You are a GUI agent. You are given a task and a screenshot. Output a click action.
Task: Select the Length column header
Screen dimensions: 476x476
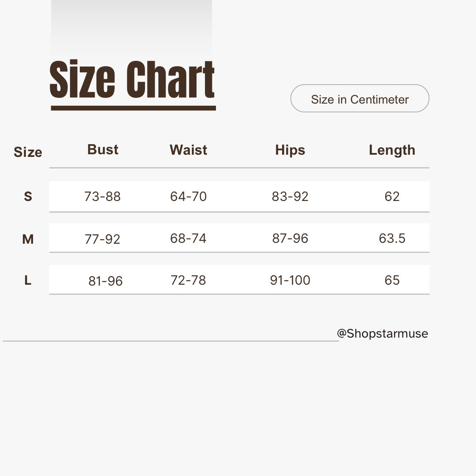(392, 150)
